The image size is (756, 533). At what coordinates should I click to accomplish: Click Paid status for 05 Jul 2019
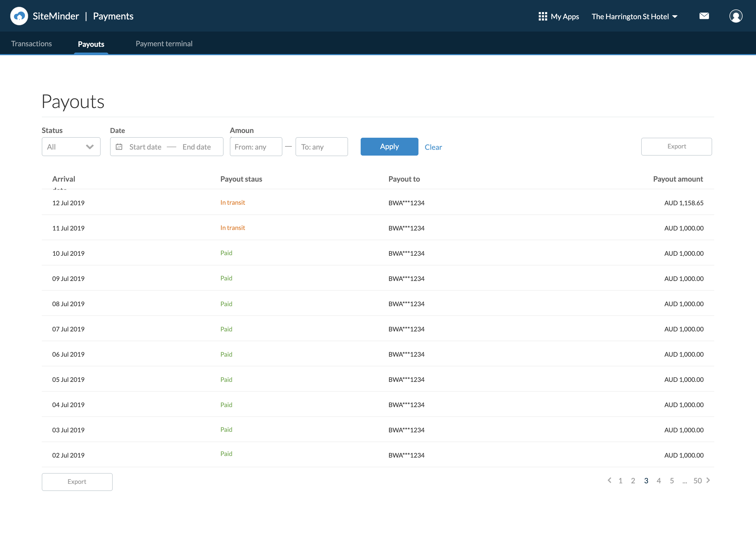point(226,380)
